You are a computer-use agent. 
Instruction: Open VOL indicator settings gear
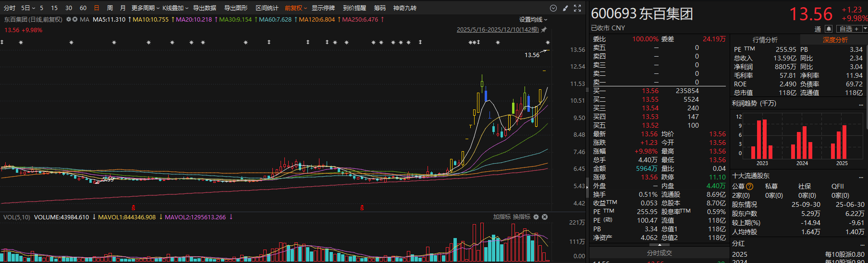tap(536, 217)
